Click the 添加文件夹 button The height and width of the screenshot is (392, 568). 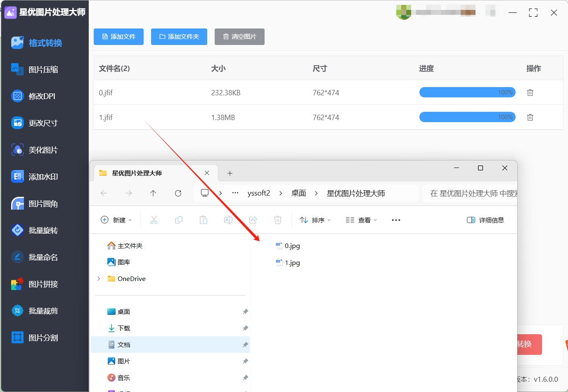point(179,37)
